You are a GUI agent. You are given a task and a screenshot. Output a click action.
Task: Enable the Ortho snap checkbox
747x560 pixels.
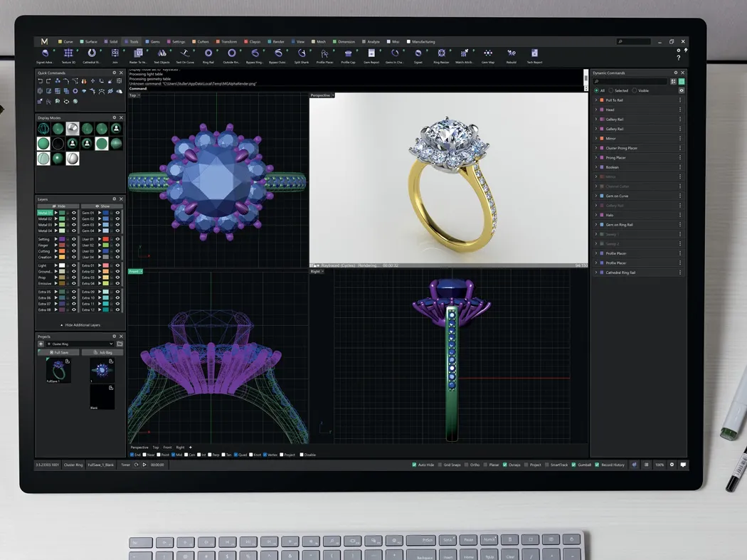point(466,465)
